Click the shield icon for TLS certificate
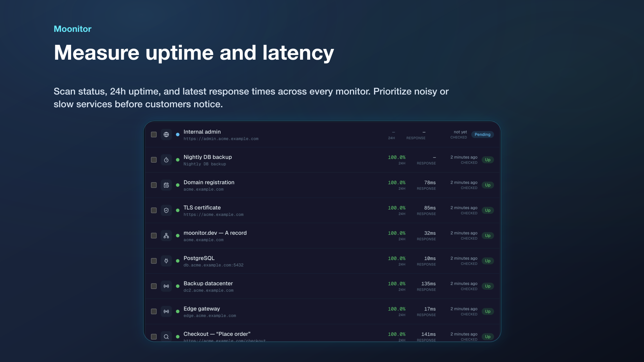 tap(166, 210)
